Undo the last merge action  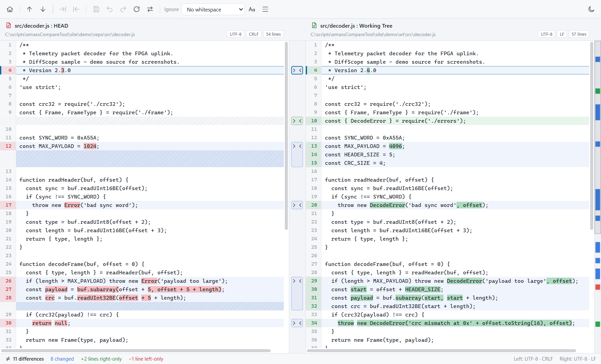(110, 9)
